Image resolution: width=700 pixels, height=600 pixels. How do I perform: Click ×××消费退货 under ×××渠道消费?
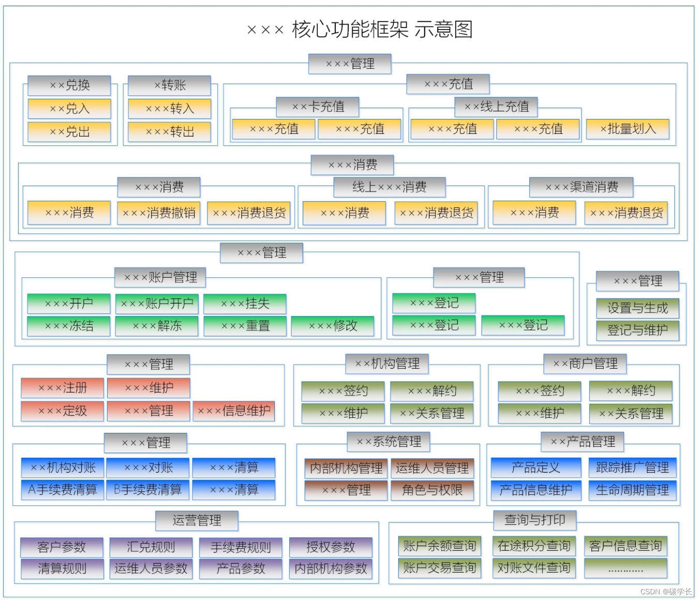point(627,213)
